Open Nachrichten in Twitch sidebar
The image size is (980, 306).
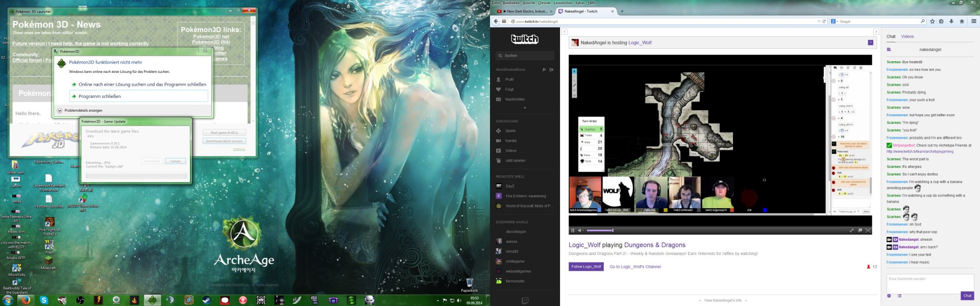514,99
